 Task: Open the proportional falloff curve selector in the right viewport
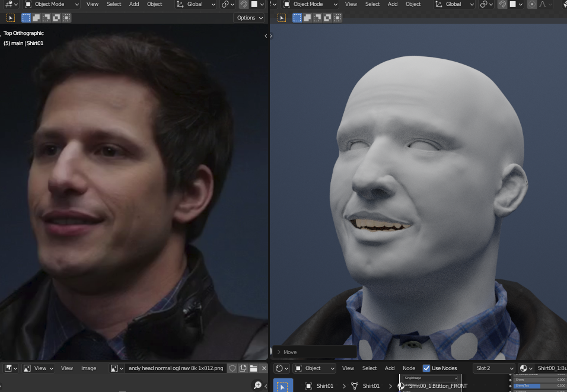(545, 4)
